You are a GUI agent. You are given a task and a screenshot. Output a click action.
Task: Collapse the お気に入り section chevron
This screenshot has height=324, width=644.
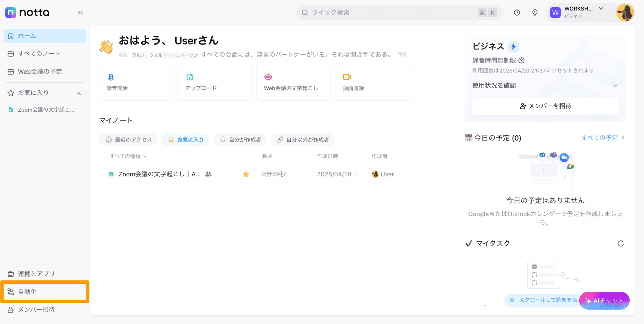click(x=79, y=93)
